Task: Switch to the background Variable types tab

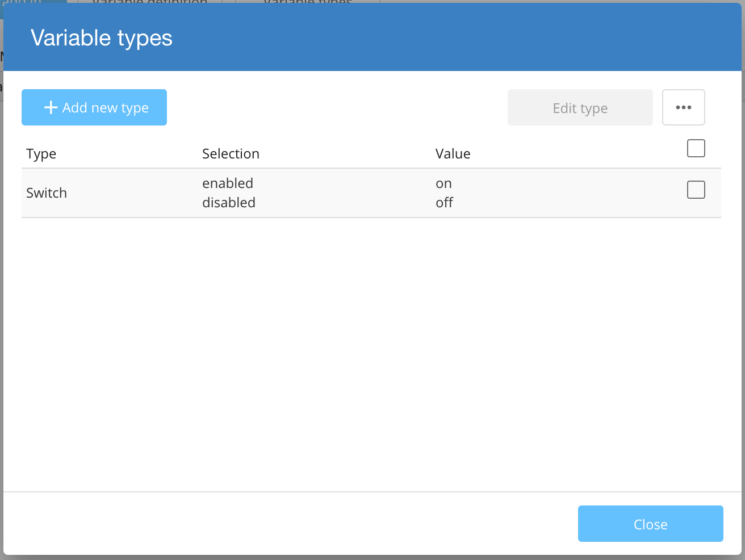Action: coord(308,2)
